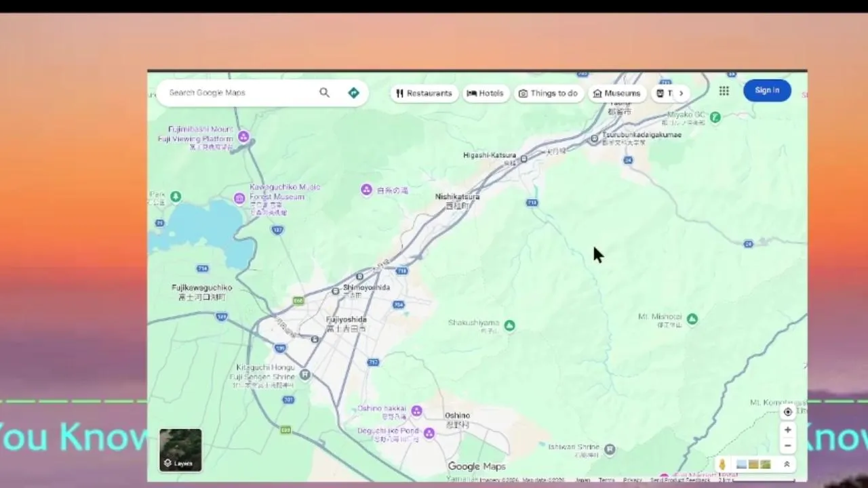Select the Things to do chip

548,94
